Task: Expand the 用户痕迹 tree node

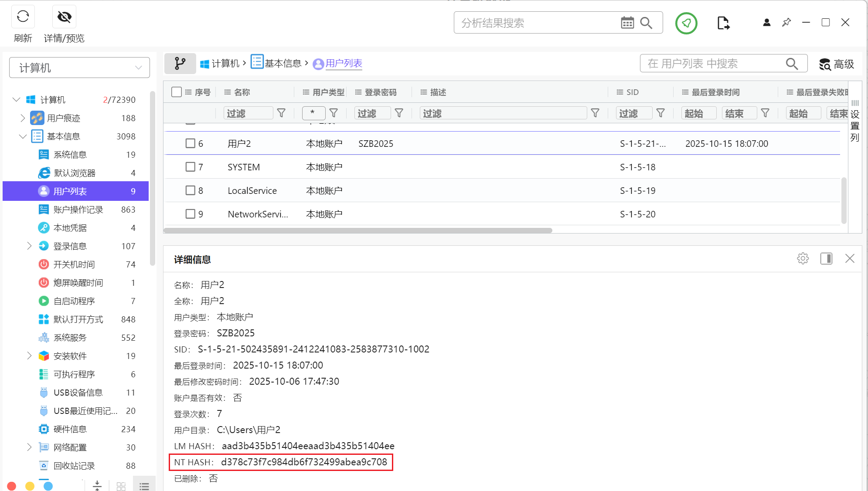Action: (23, 118)
